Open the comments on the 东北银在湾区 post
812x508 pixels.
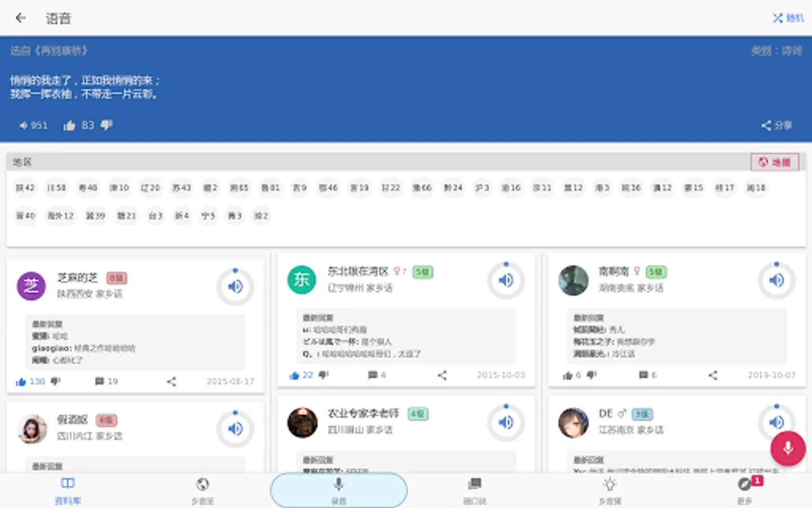[377, 375]
